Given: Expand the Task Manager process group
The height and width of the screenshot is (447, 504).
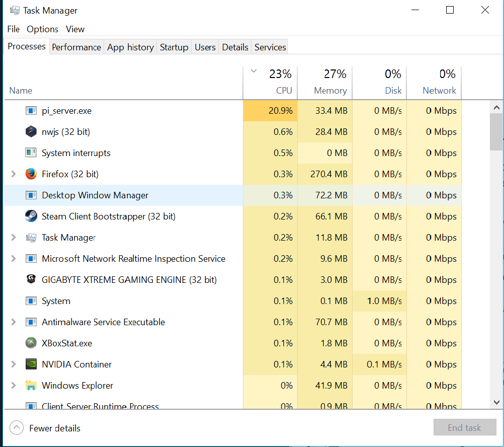Looking at the screenshot, I should [x=13, y=237].
